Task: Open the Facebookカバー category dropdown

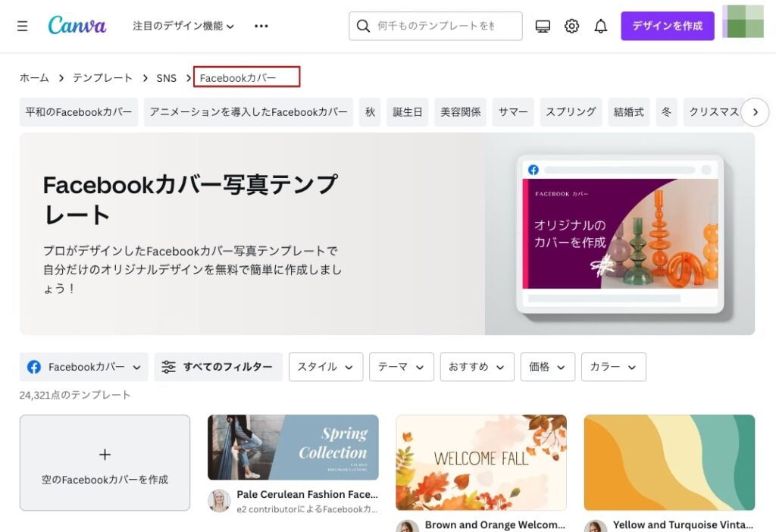Action: coord(84,367)
